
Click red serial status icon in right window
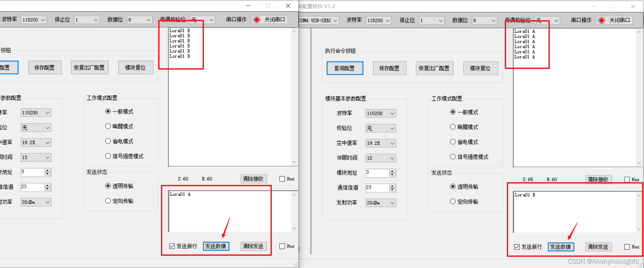(602, 20)
